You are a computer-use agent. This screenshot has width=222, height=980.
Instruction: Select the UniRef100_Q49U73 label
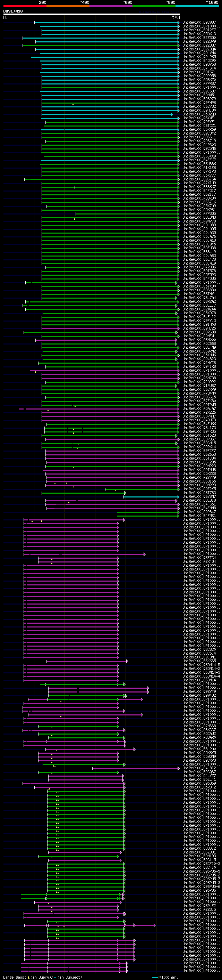(x=199, y=420)
